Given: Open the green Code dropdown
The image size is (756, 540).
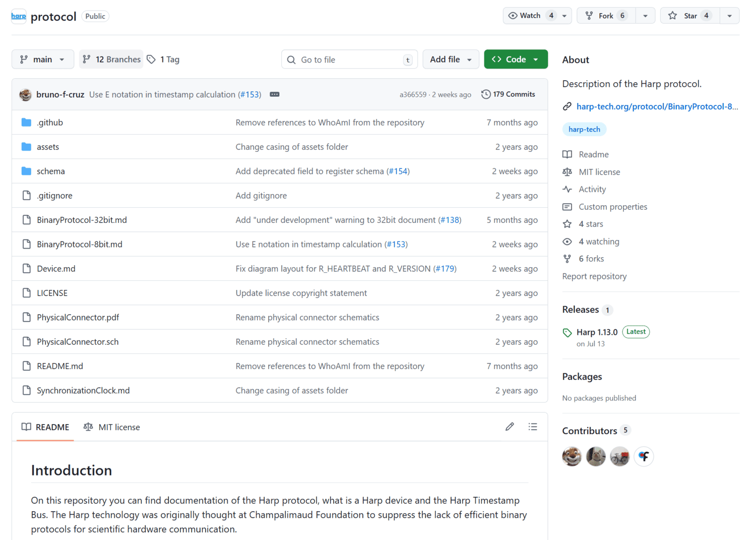Looking at the screenshot, I should pyautogui.click(x=516, y=59).
